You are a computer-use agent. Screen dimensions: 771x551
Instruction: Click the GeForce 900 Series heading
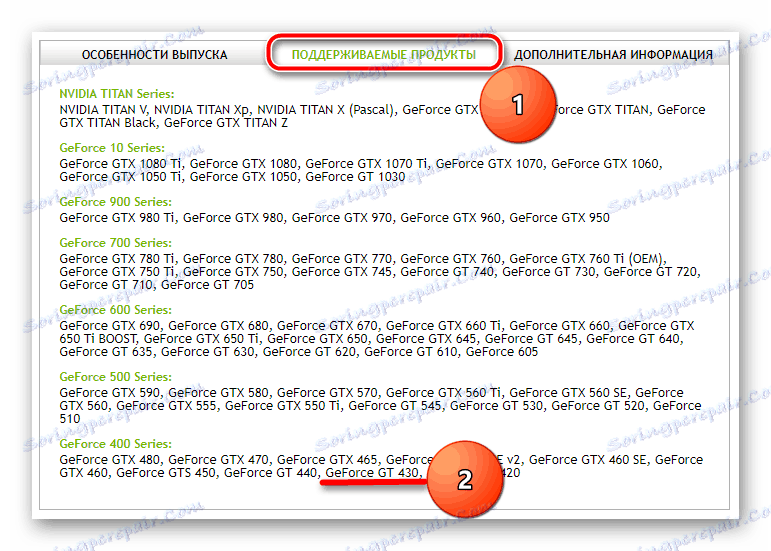click(115, 202)
